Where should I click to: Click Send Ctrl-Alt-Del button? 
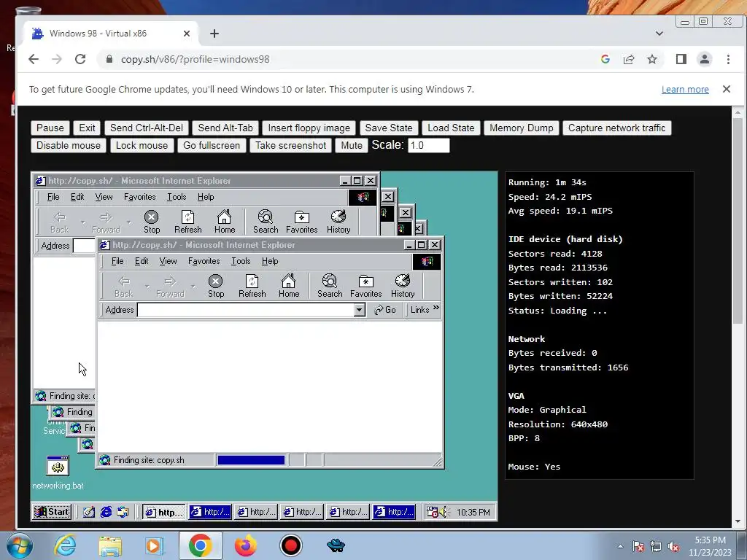pos(146,128)
